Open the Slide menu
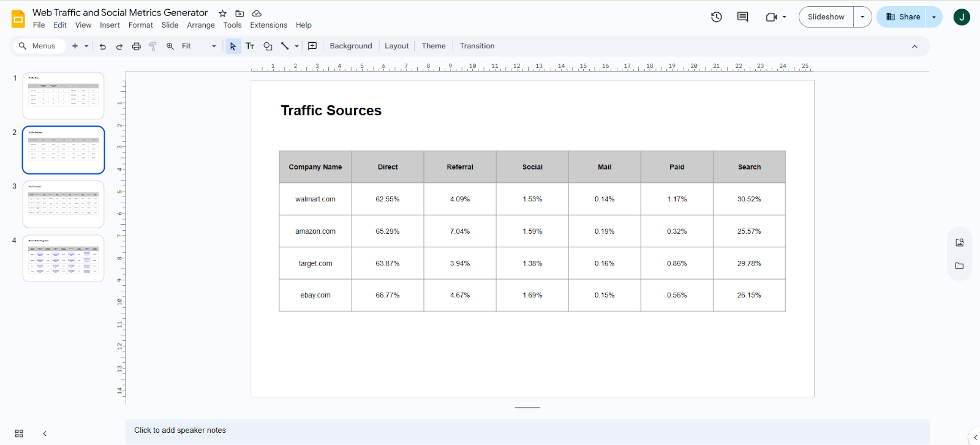Screen dimensions: 980x445 [170, 25]
